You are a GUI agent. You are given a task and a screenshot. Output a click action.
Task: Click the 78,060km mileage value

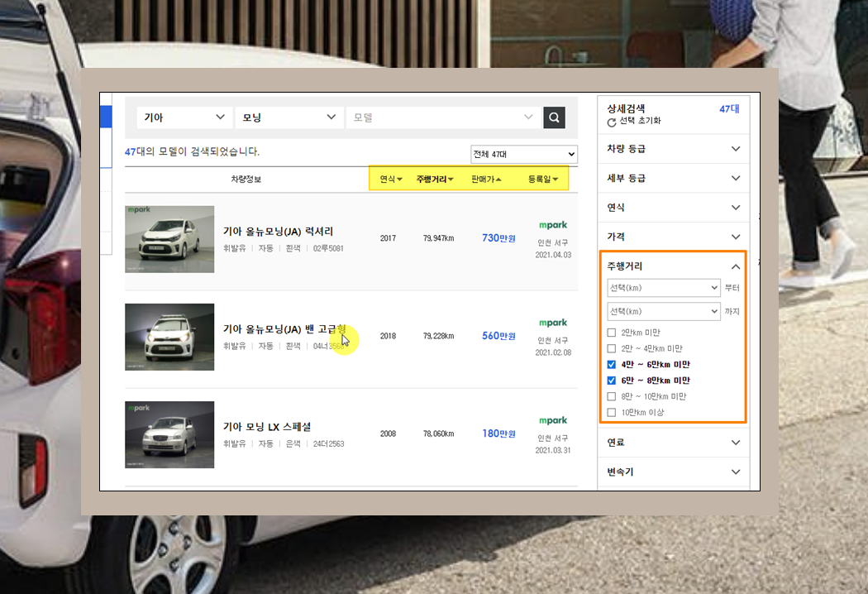[438, 434]
